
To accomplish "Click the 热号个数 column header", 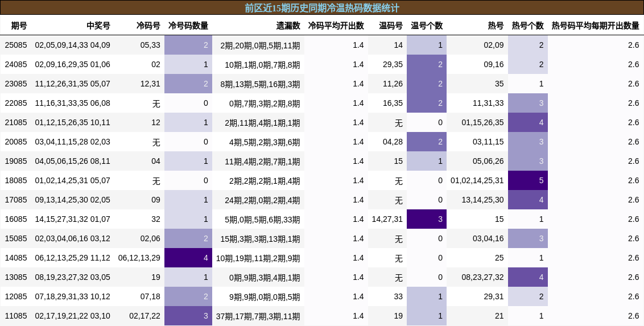I will (528, 26).
